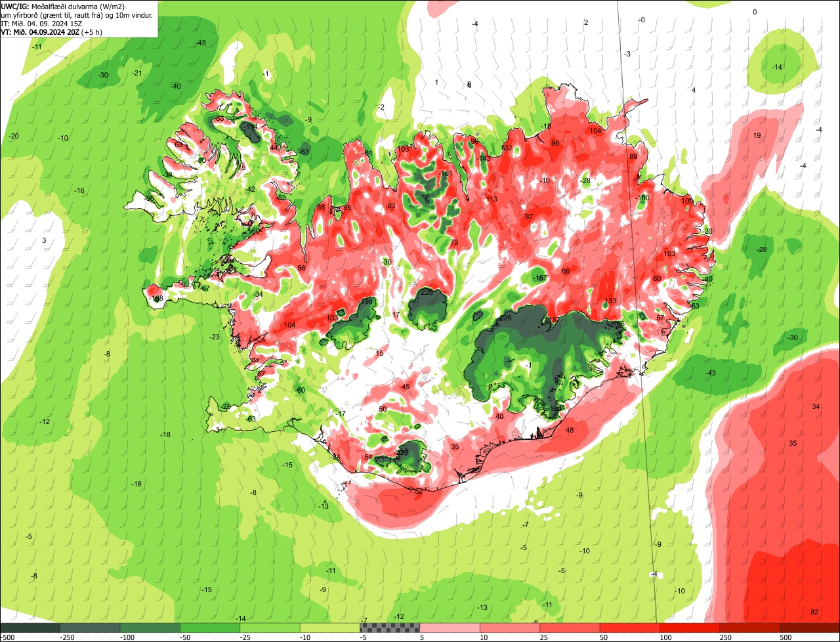Select the legend swatch between -25 and -10

[270, 628]
